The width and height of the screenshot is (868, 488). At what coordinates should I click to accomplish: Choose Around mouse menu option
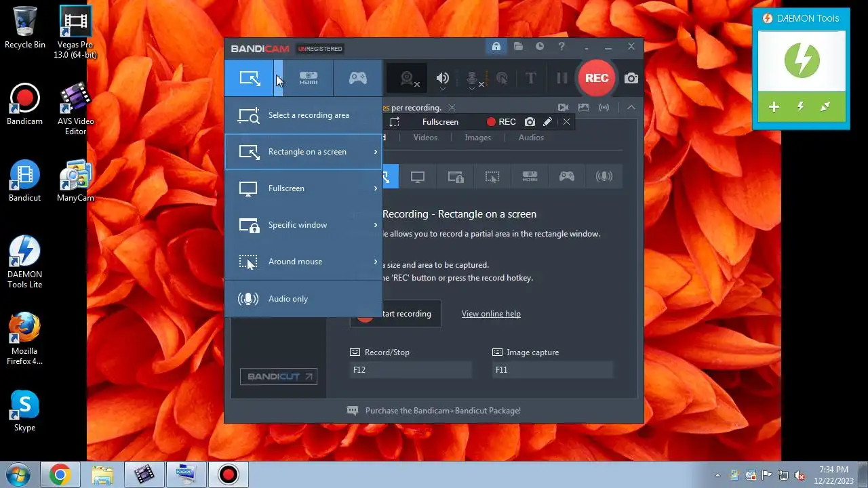tap(304, 262)
